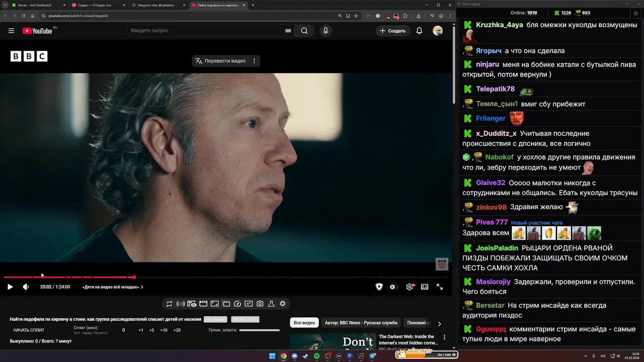Show more filter chips with the right chevron

point(439,324)
